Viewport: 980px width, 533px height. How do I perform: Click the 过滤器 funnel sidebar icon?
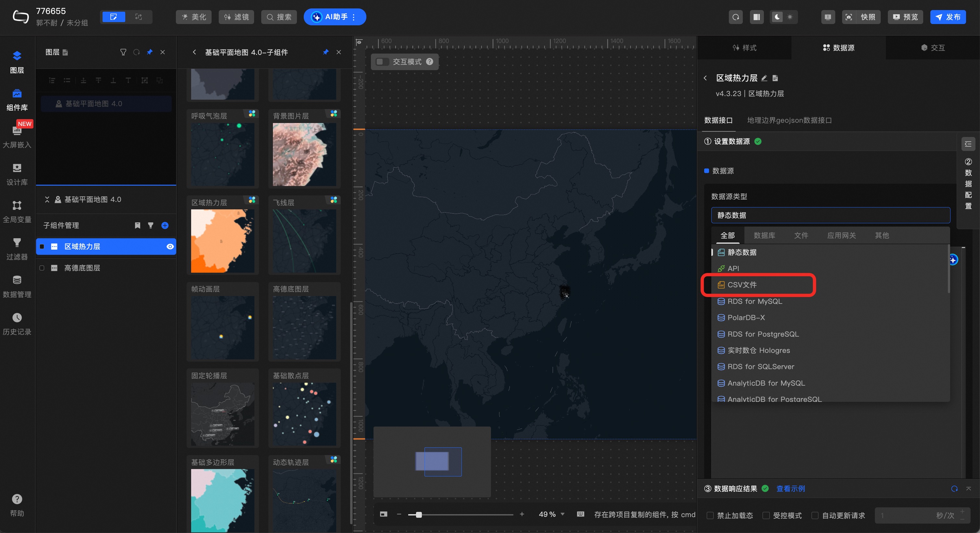[x=17, y=243]
